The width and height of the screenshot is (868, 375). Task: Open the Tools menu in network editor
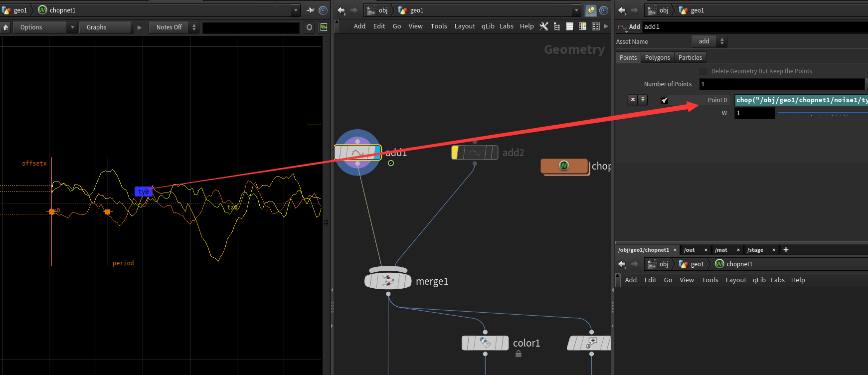coord(439,26)
